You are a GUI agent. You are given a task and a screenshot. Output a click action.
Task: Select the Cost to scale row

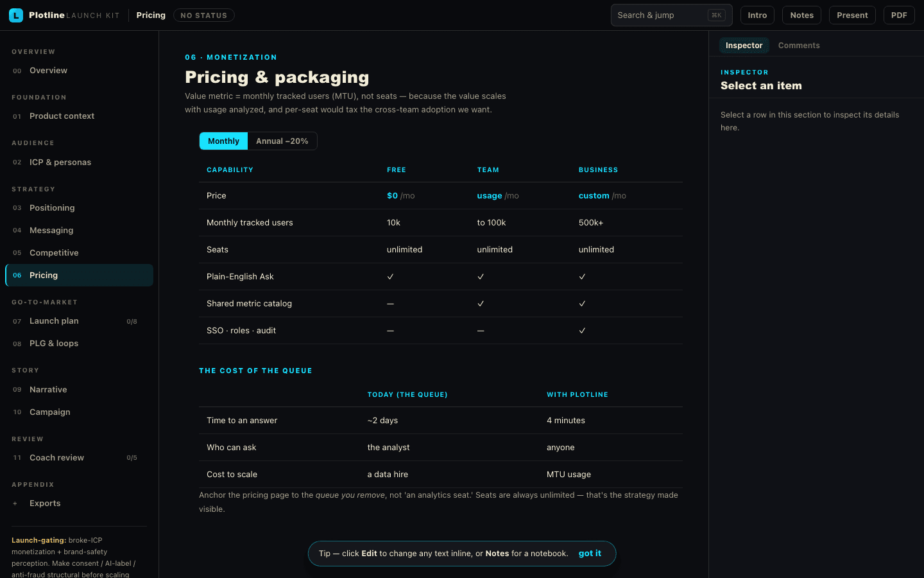441,475
